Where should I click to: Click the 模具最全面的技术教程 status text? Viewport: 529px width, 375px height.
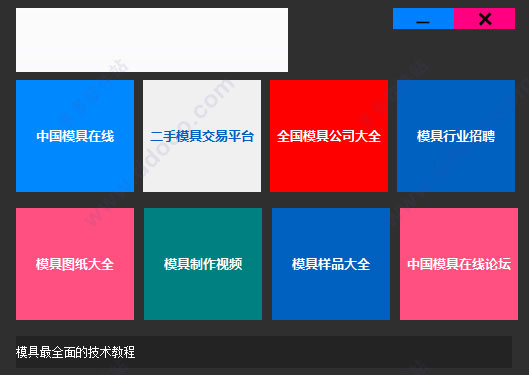[x=76, y=352]
